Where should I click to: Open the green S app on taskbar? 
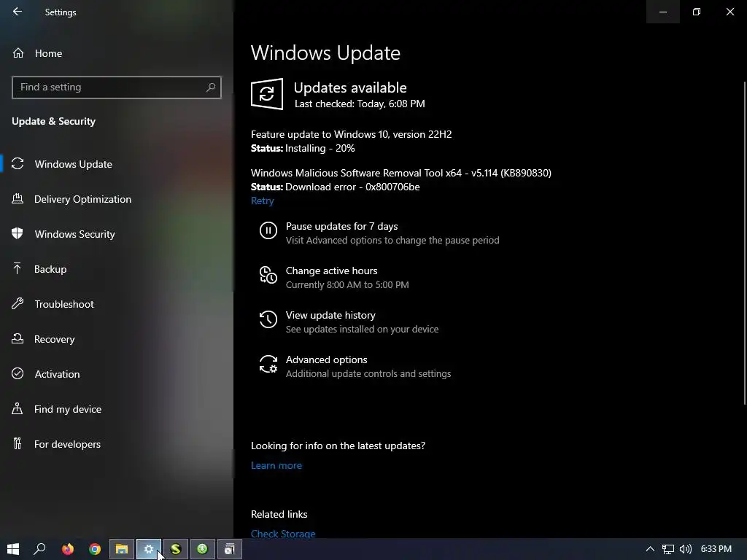(176, 549)
